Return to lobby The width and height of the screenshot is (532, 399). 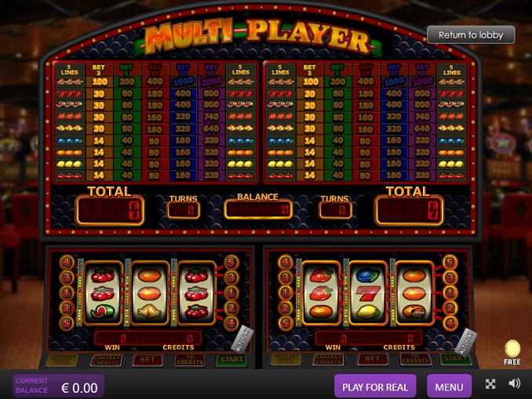coord(471,35)
